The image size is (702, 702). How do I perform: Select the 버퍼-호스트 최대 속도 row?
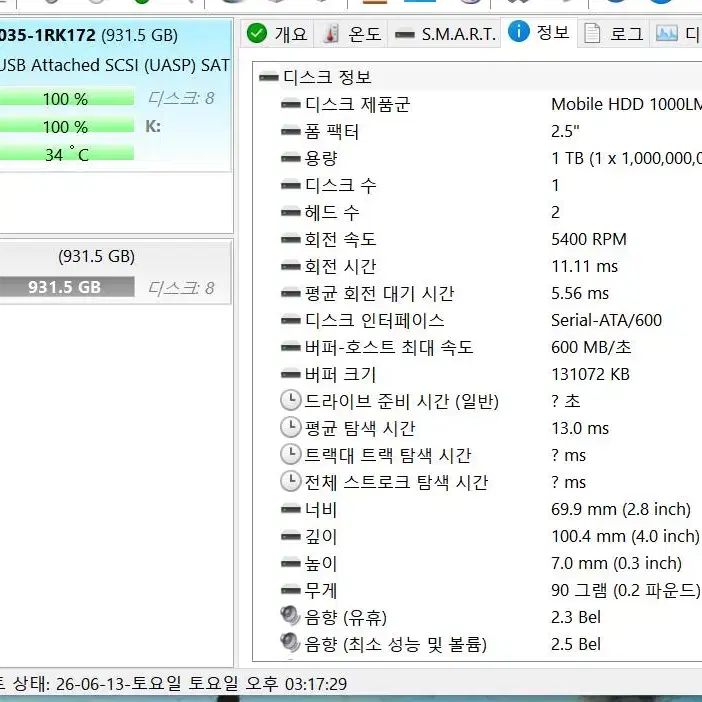(491, 347)
